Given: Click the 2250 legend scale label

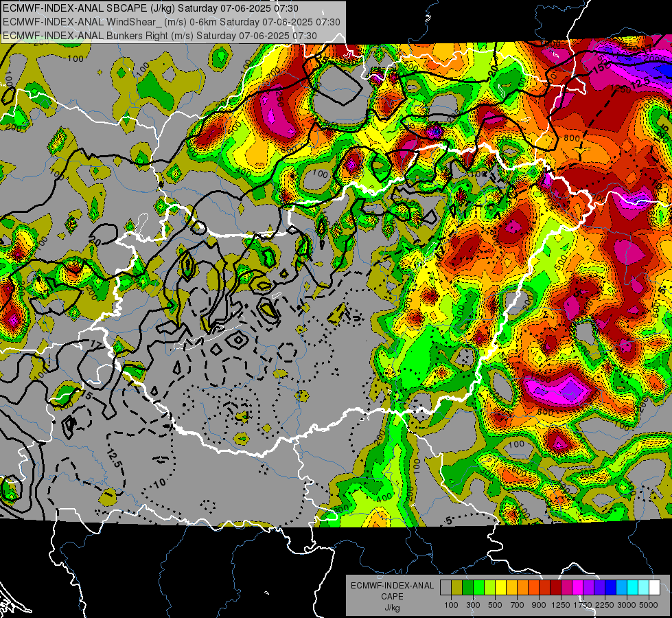Looking at the screenshot, I should [x=605, y=605].
